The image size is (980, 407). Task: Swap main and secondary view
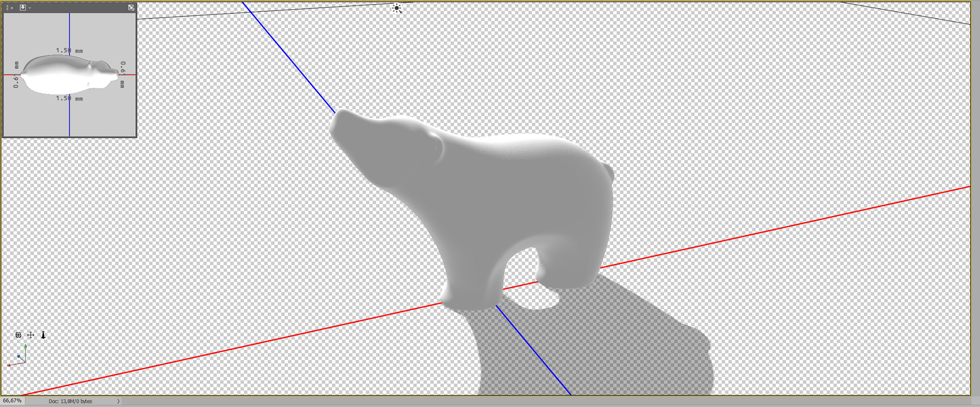click(131, 8)
